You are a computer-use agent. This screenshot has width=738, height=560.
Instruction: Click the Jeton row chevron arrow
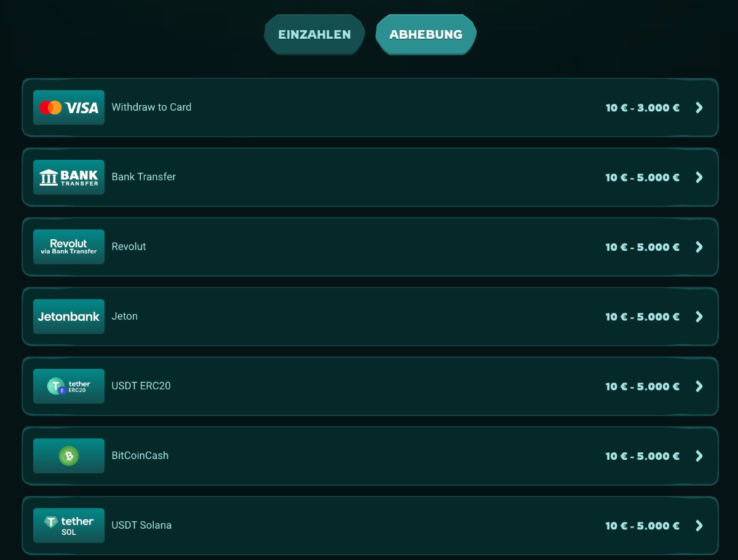point(699,317)
